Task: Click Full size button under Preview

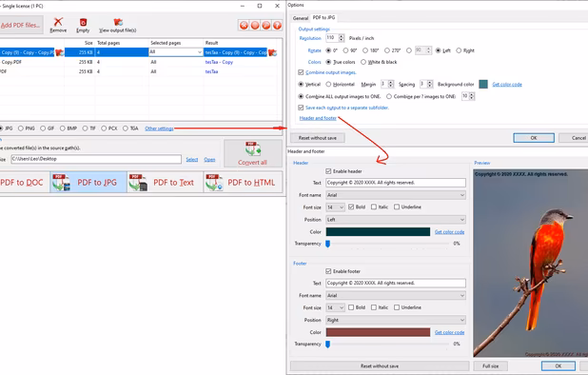Action: tap(491, 366)
